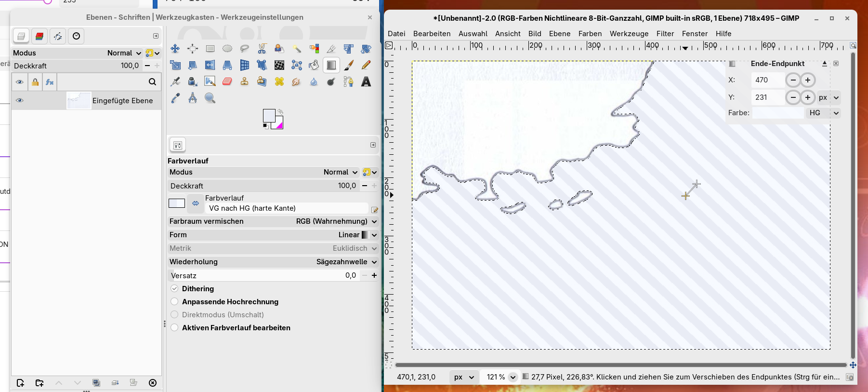868x392 pixels.
Task: Select the Rotate tool
Action: (366, 49)
